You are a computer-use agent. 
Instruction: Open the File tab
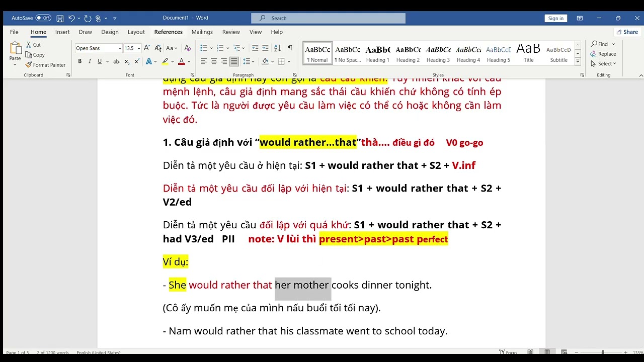(14, 32)
